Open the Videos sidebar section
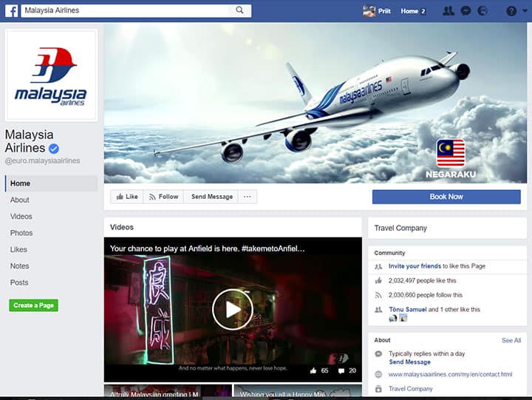 (x=21, y=217)
